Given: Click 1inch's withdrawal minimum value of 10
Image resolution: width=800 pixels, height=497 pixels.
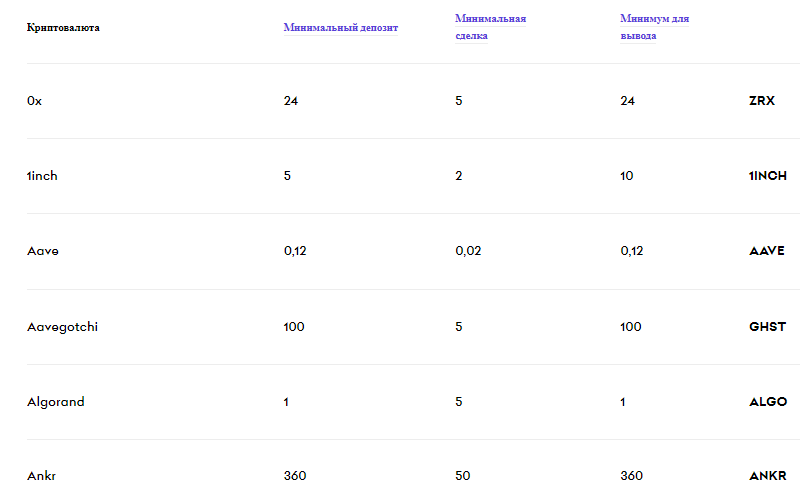Looking at the screenshot, I should [627, 176].
